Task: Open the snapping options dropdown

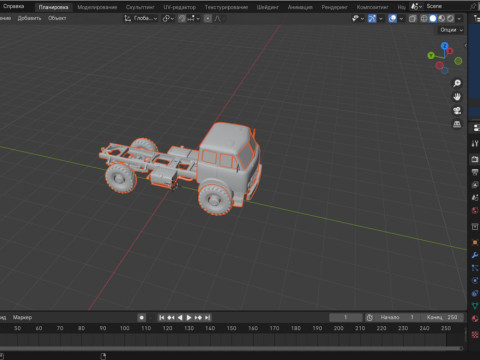Action: point(193,19)
